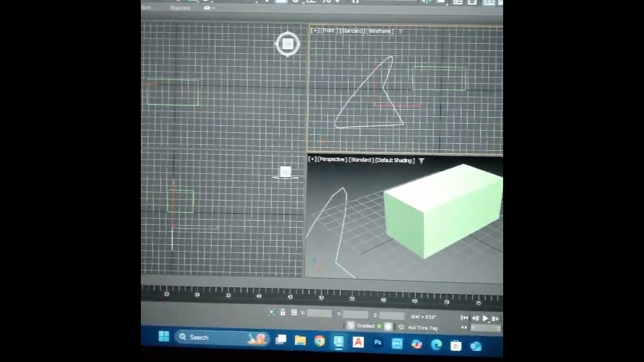Click the icon left of Enabled label
Screen dimensions: 644x362
(x=351, y=325)
